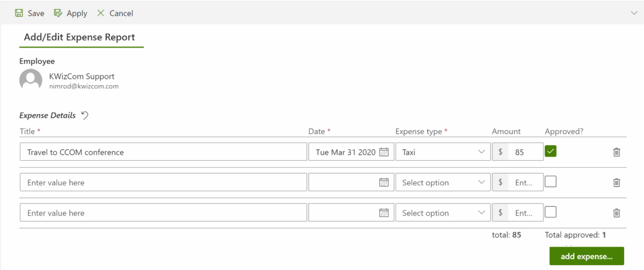Click the amount field showing 85
This screenshot has height=270, width=644.
pos(517,152)
